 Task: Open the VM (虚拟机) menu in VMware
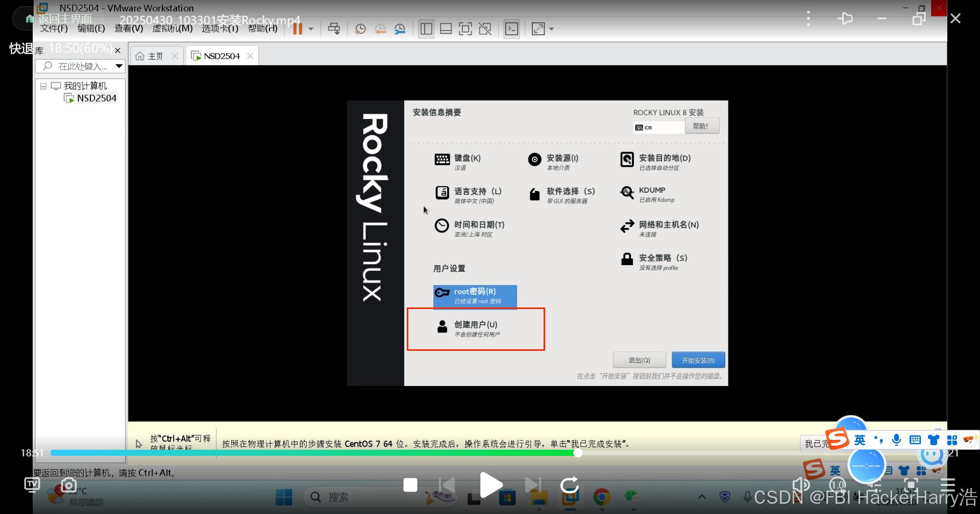pyautogui.click(x=173, y=29)
